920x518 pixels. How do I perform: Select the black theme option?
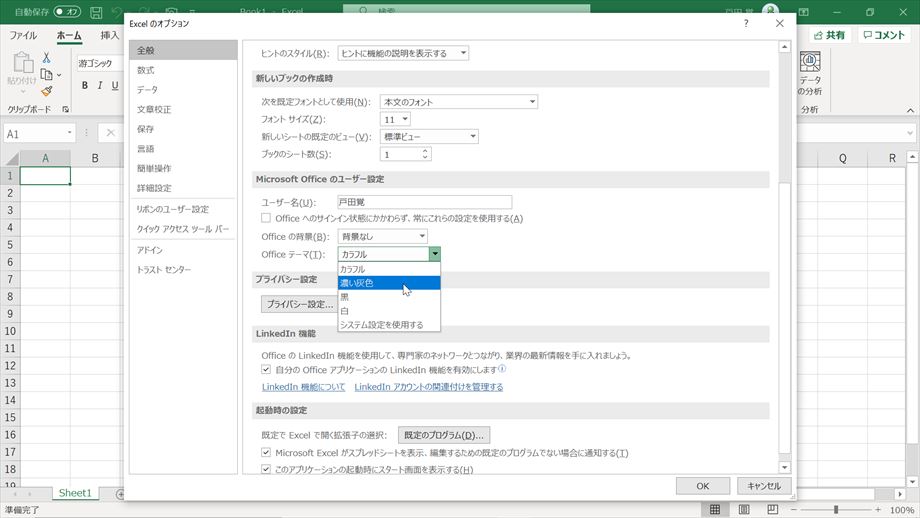click(x=389, y=297)
